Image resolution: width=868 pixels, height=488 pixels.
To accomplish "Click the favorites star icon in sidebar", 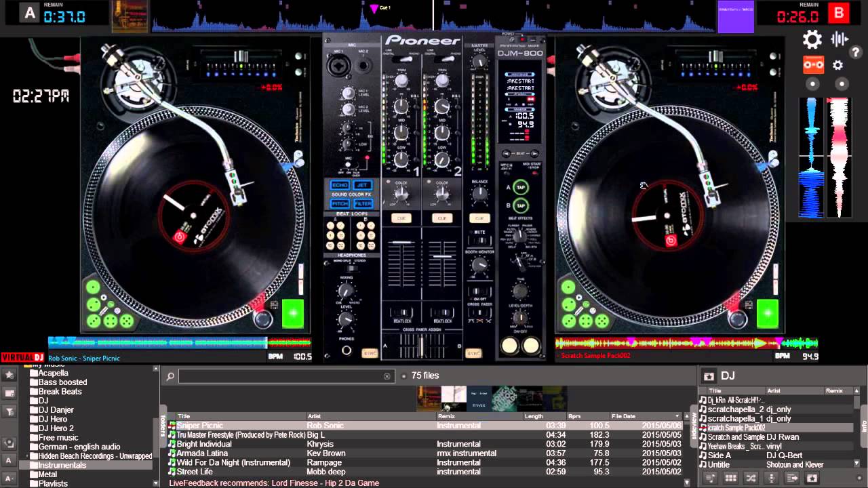I will [9, 375].
